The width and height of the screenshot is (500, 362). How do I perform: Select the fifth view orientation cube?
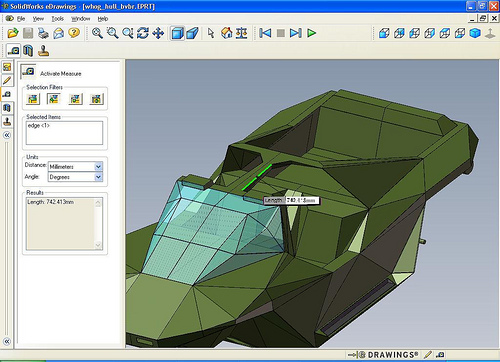point(445,33)
